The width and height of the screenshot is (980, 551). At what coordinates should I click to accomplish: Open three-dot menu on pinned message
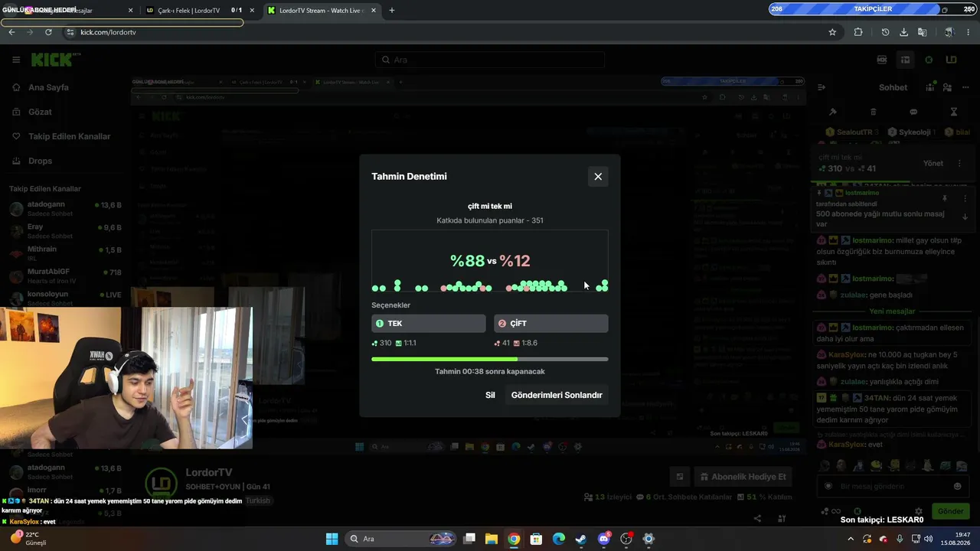(965, 198)
